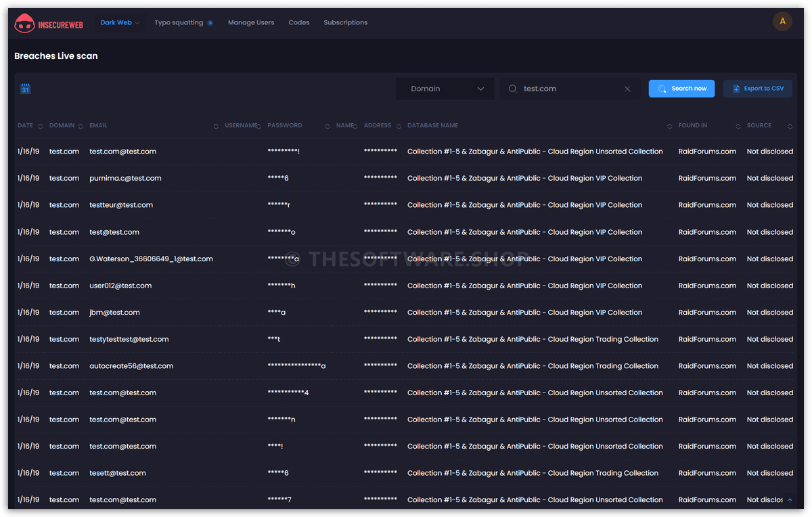Click Not disclosed in testteur@test.com row

point(769,205)
